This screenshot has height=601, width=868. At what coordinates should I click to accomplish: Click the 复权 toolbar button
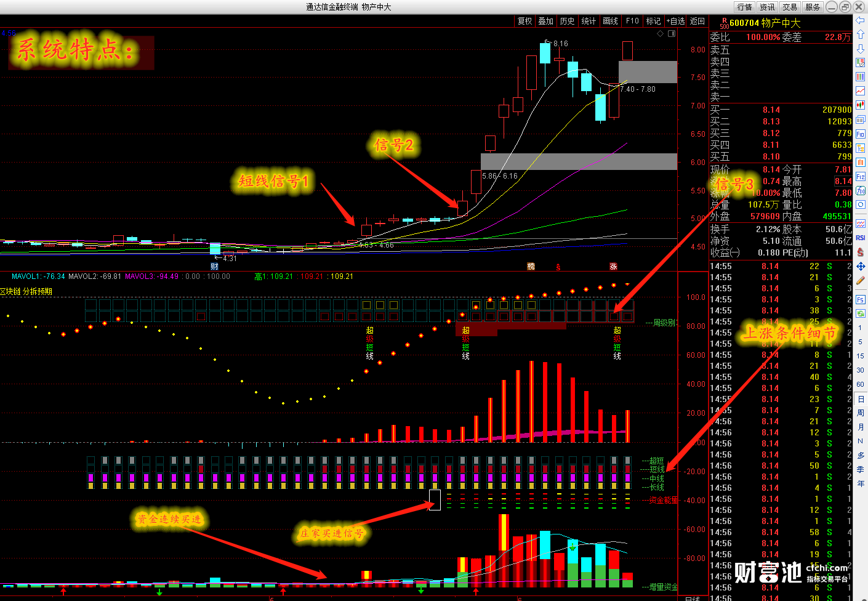click(525, 21)
